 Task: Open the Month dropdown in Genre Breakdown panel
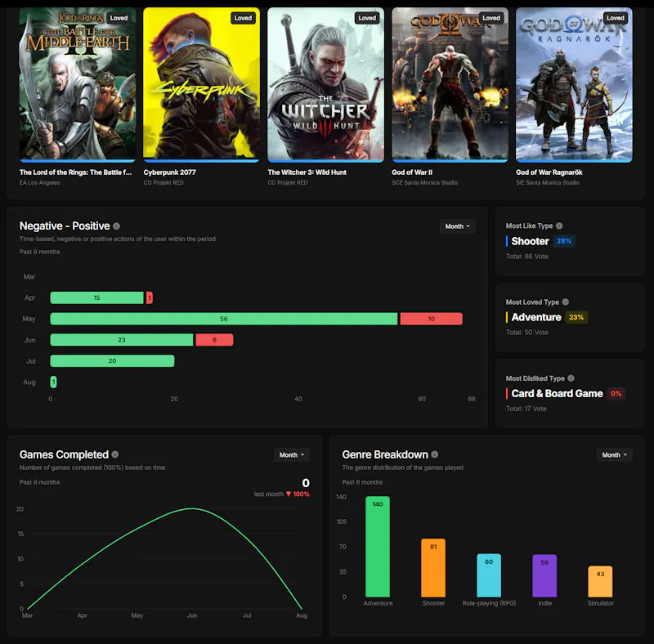click(x=615, y=454)
